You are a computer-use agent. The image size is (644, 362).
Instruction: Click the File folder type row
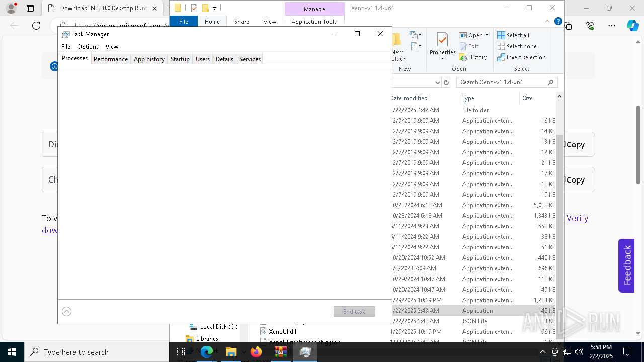[474, 110]
